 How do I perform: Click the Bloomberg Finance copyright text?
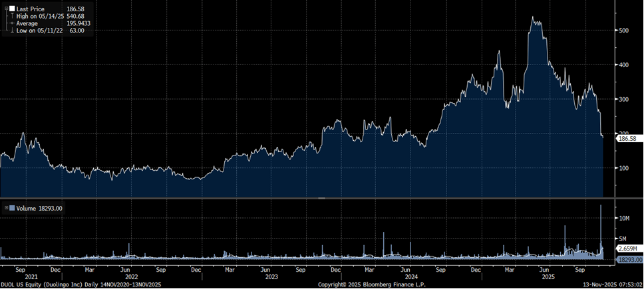(x=372, y=284)
